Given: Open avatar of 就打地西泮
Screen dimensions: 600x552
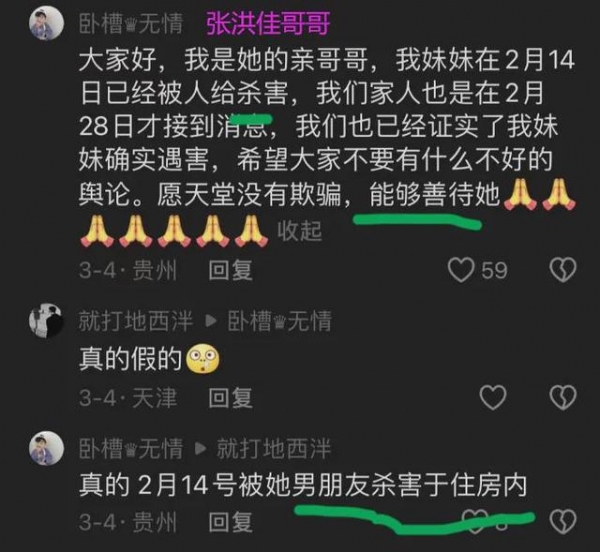Looking at the screenshot, I should coord(46,321).
